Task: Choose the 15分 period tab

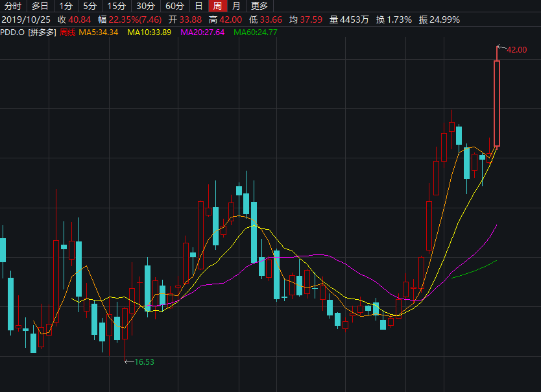Action: [117, 6]
